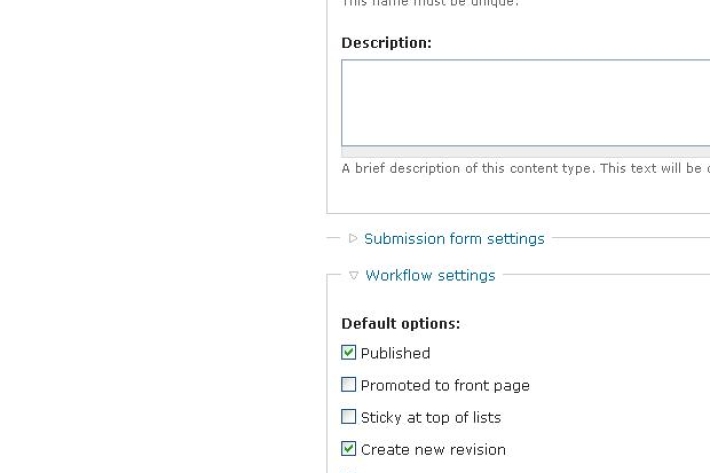The height and width of the screenshot is (473, 710).
Task: Expand the Submission form settings triangle
Action: (353, 239)
